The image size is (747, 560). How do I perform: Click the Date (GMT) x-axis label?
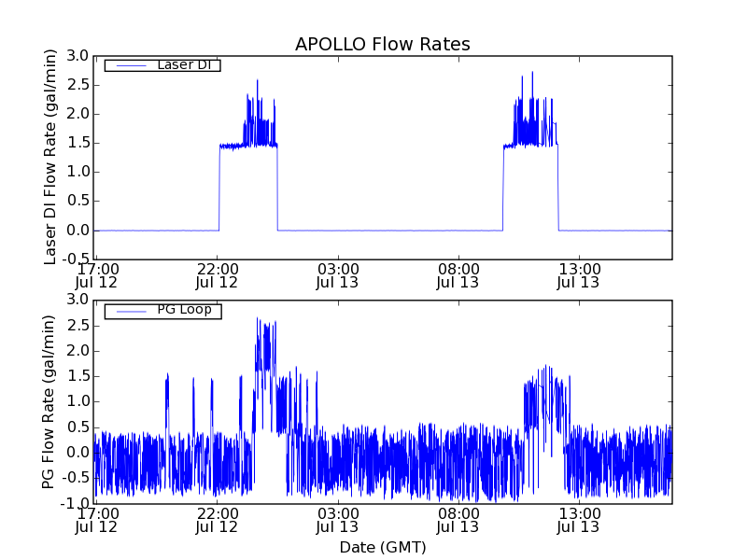tap(383, 547)
